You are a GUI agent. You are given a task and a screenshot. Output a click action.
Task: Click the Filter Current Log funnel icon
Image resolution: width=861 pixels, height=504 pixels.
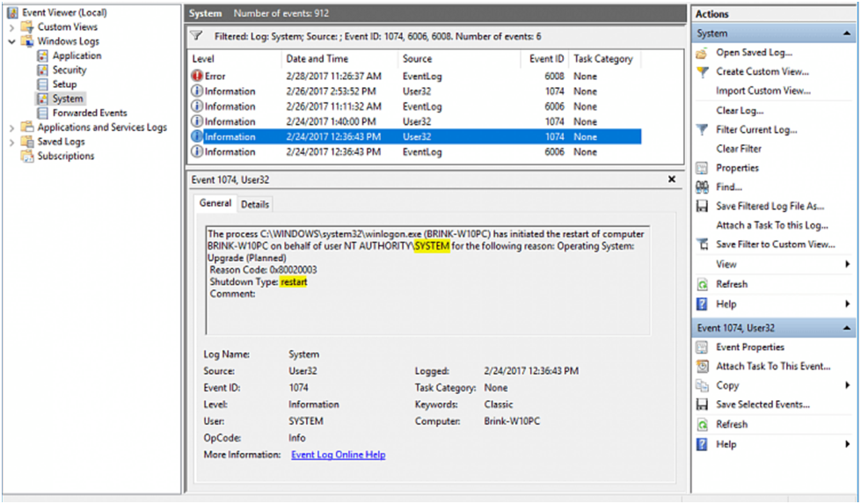click(702, 129)
